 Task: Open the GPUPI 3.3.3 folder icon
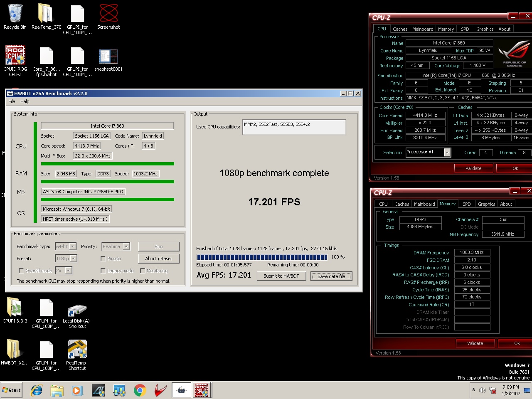tap(15, 311)
